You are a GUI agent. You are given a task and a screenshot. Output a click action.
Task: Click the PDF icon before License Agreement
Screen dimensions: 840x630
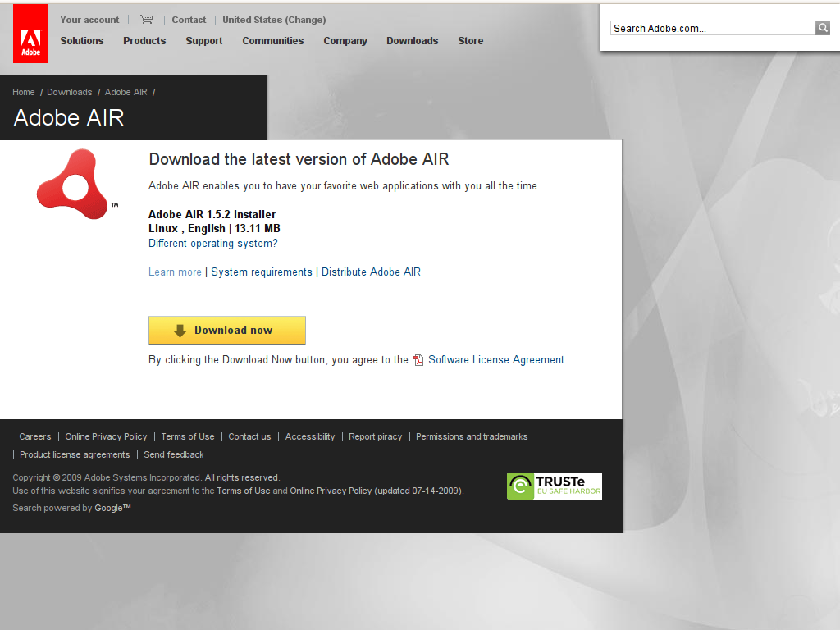click(x=418, y=360)
